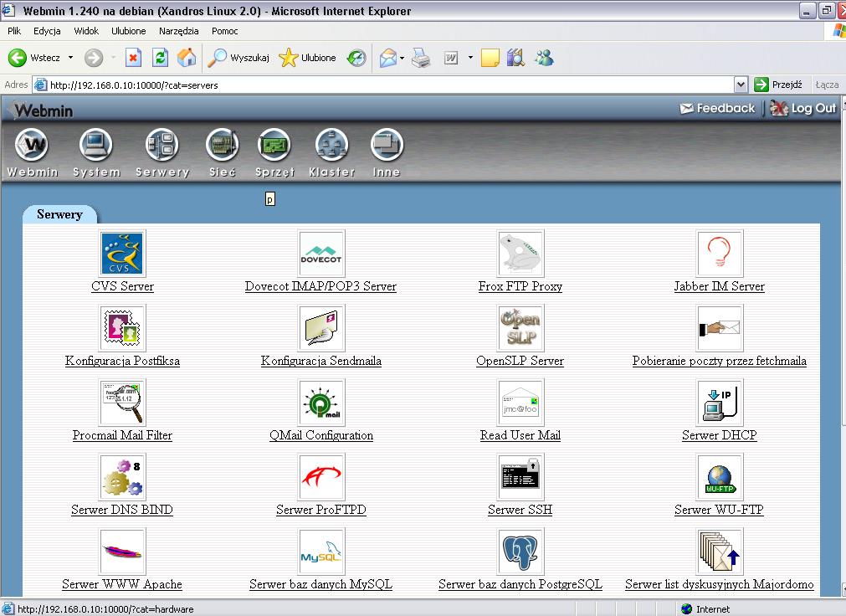The height and width of the screenshot is (616, 846).
Task: Open the DNS BIND gears icon
Action: (122, 477)
